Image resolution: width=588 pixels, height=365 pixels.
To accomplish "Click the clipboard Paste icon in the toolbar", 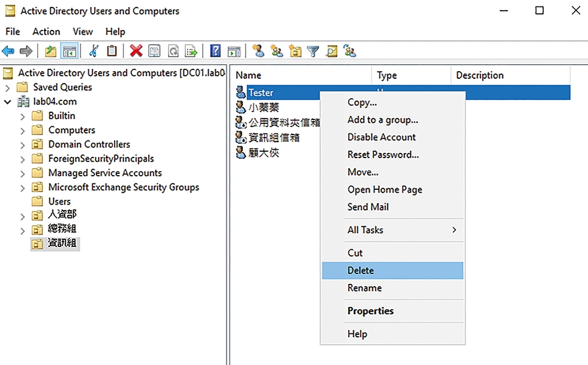I will point(112,51).
